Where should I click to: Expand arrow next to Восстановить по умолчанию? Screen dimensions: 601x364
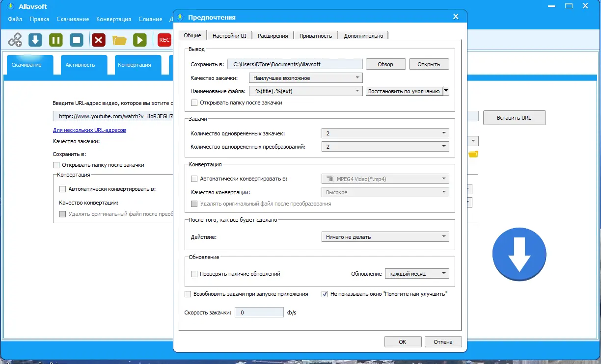click(446, 91)
